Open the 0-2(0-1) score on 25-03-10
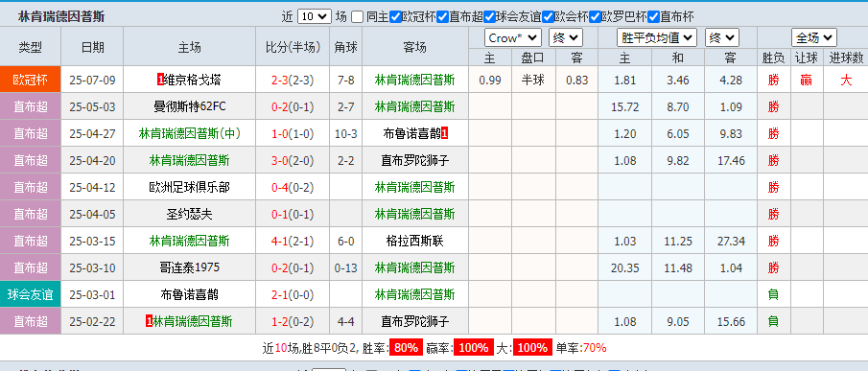Screen dimensions: 868x371 (x=293, y=267)
